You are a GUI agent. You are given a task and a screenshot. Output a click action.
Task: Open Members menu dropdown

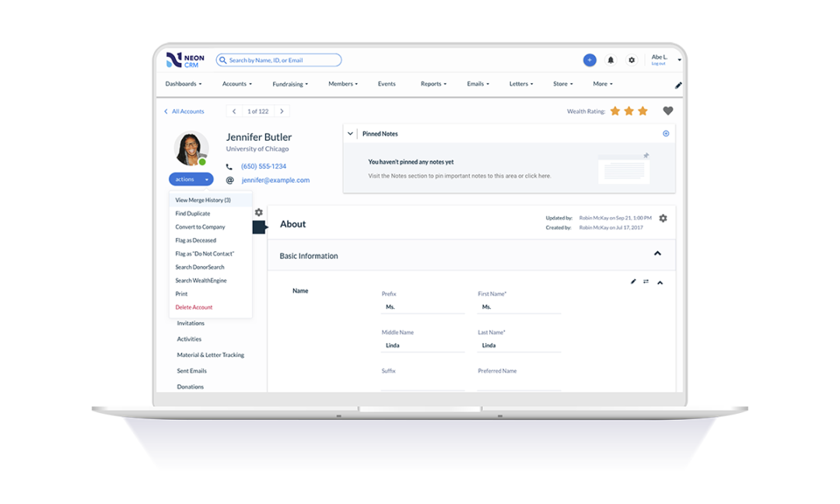pos(343,84)
